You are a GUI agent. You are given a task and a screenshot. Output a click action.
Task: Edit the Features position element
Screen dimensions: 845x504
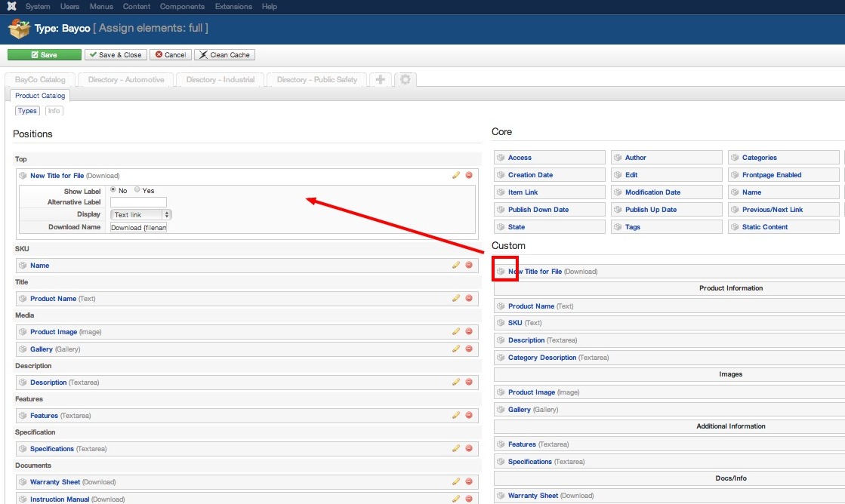(x=456, y=415)
